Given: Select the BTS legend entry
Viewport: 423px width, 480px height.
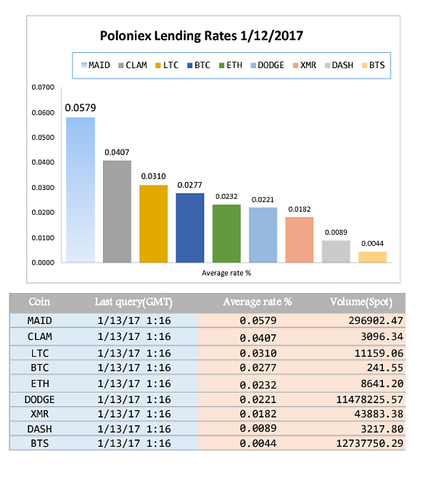Looking at the screenshot, I should click(373, 65).
